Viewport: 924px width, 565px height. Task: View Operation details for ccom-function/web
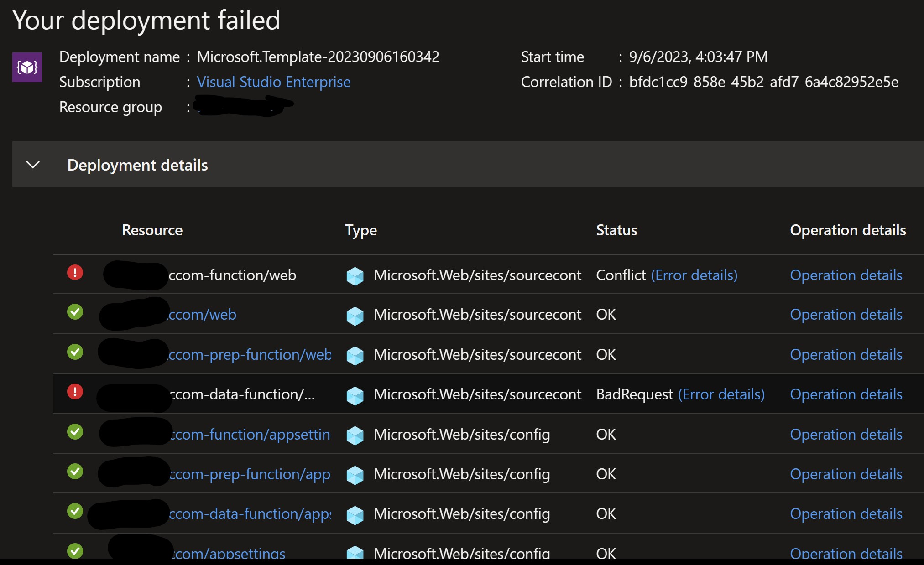tap(846, 275)
